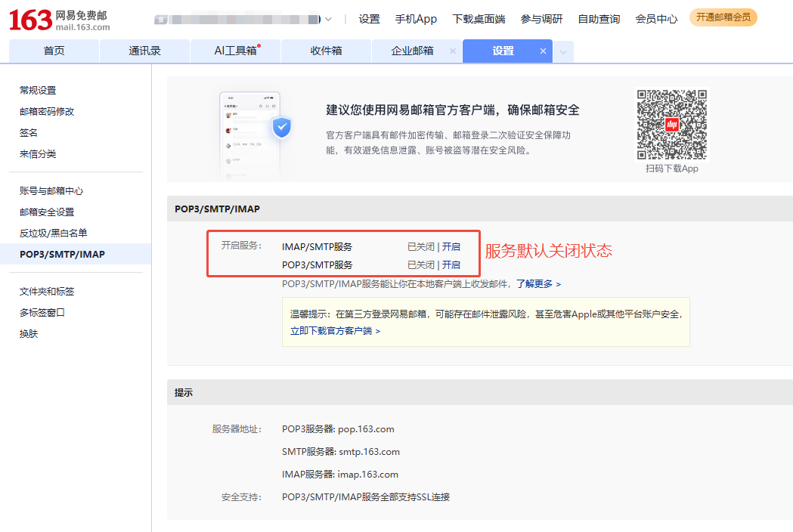Enable the POP3/SMTP service via 开启
793x532 pixels.
pyautogui.click(x=451, y=264)
